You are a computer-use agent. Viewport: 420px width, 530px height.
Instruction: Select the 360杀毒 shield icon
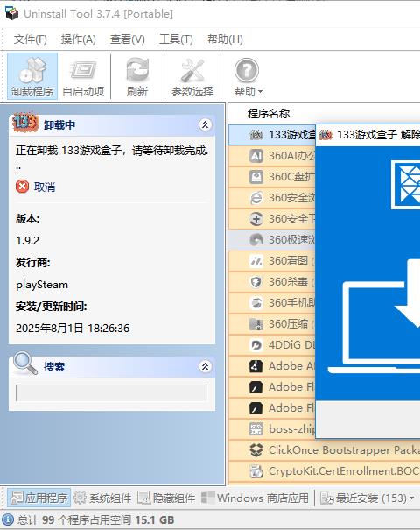[255, 282]
